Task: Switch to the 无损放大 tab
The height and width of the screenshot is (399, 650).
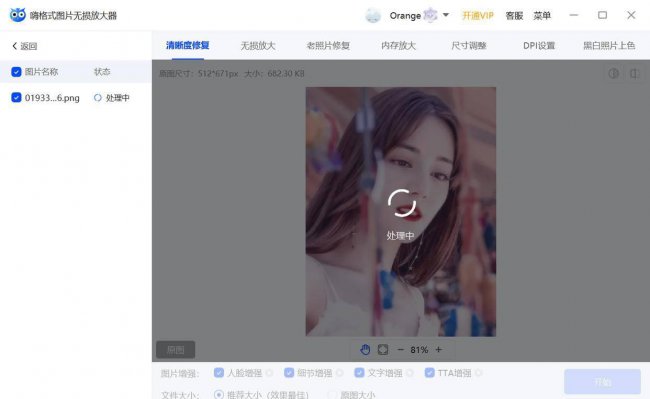Action: 258,46
